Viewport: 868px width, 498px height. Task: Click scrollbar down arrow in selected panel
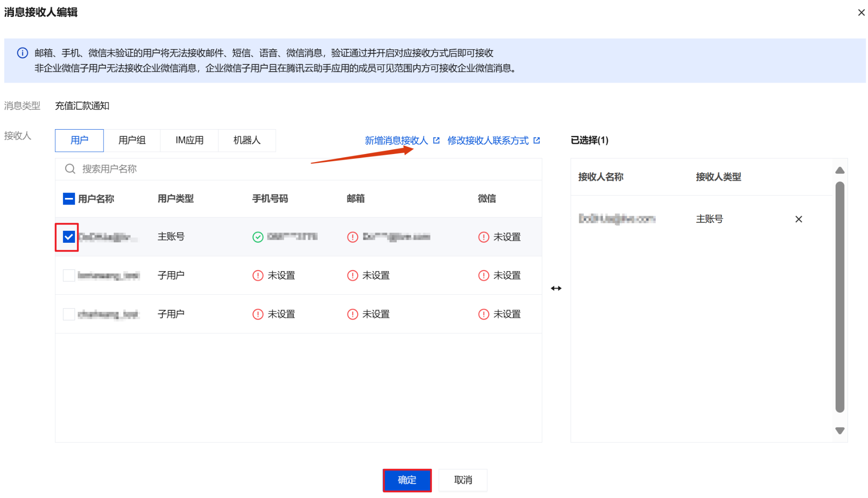840,431
